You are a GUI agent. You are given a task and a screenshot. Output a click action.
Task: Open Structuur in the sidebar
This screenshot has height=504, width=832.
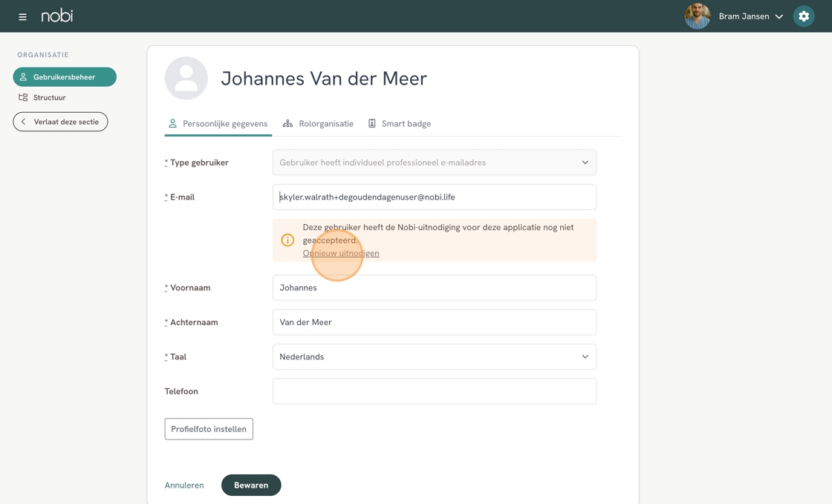pyautogui.click(x=49, y=97)
